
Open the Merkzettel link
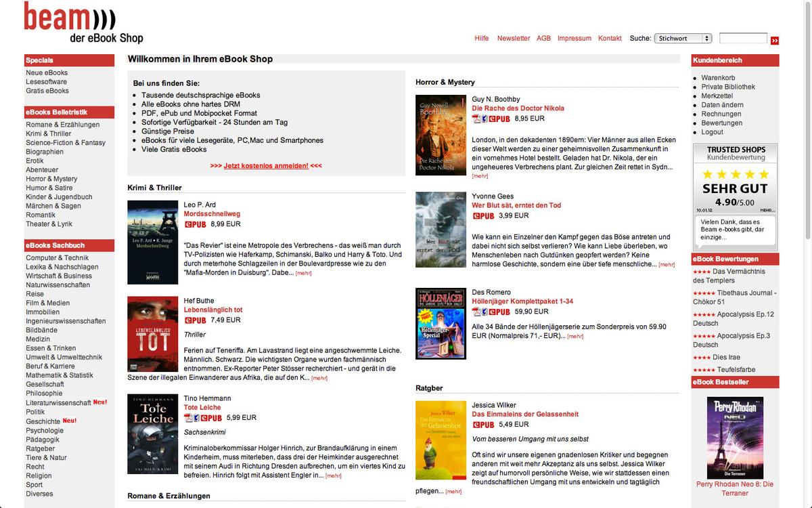717,96
